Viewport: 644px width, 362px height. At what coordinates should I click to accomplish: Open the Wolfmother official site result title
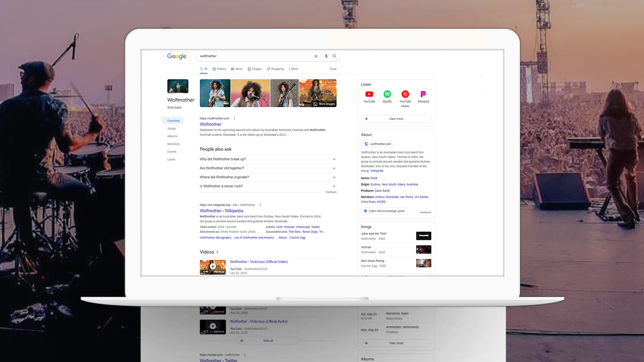click(210, 124)
